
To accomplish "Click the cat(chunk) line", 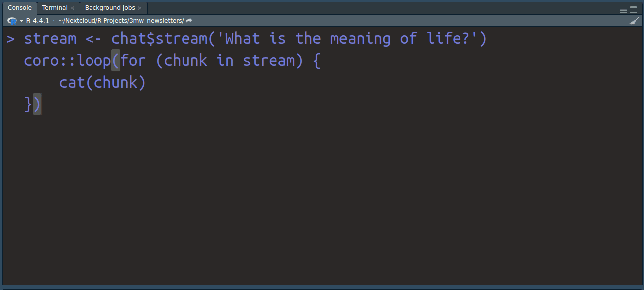I will 102,82.
